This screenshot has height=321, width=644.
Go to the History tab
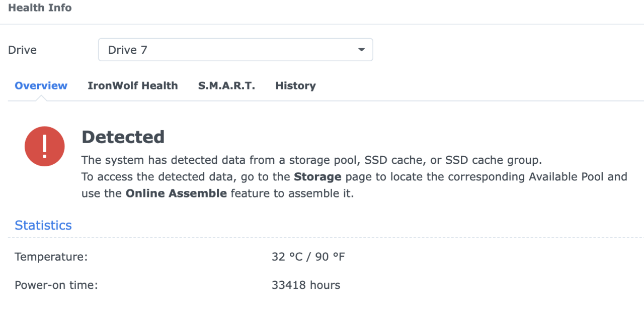[295, 86]
